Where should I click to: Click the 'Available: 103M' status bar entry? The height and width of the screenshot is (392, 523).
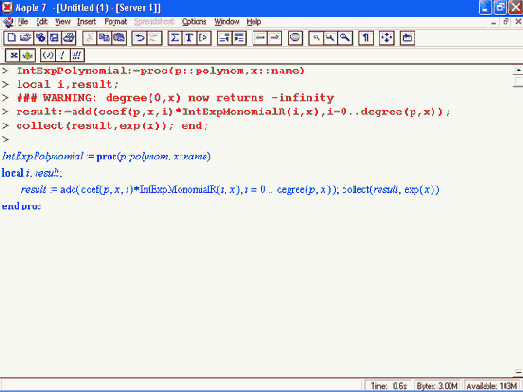point(492,386)
